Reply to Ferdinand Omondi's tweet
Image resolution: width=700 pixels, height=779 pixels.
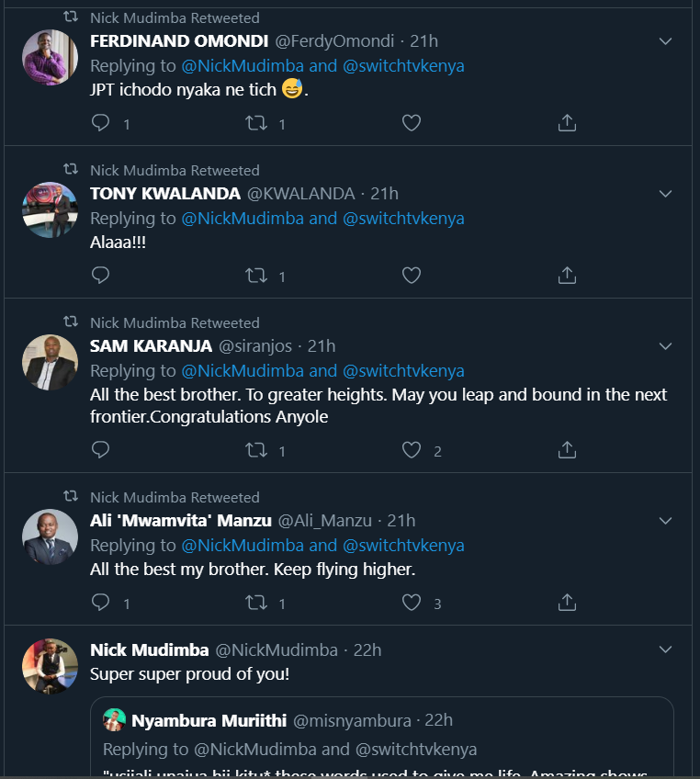pyautogui.click(x=101, y=123)
